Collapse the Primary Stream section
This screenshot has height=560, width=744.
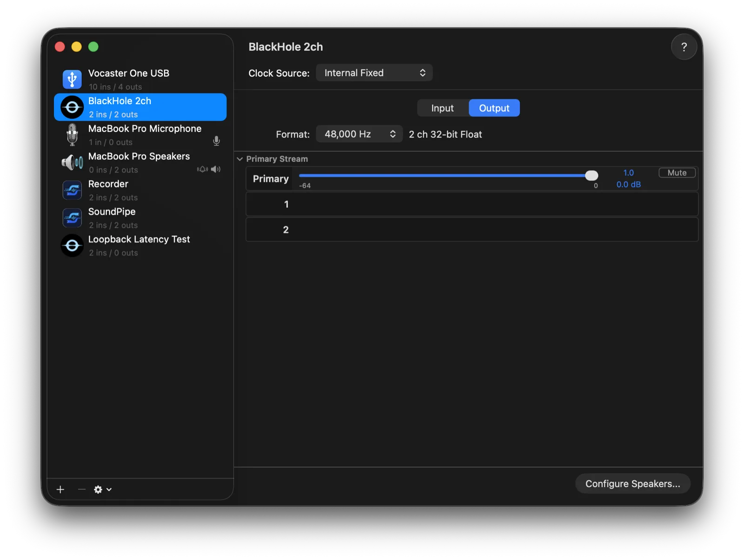pyautogui.click(x=240, y=159)
